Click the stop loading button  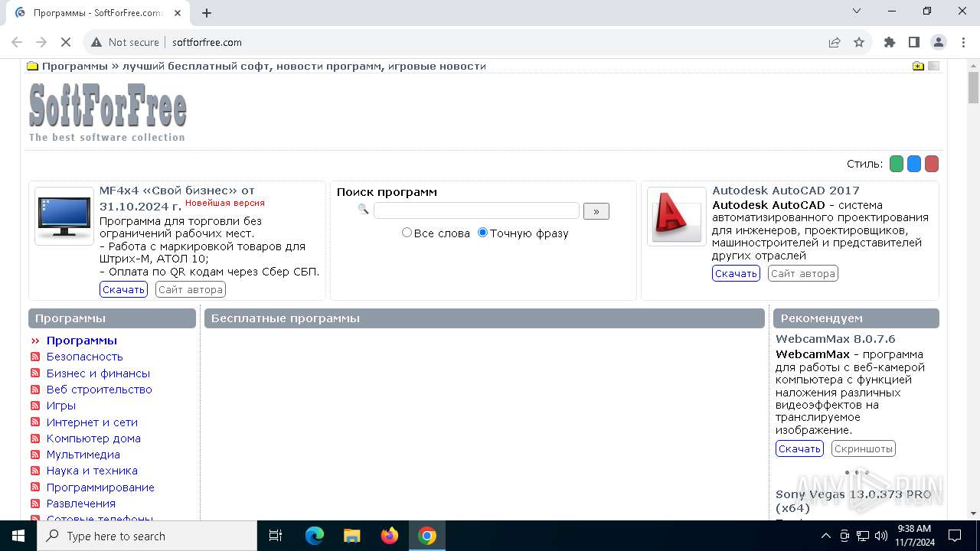(66, 42)
